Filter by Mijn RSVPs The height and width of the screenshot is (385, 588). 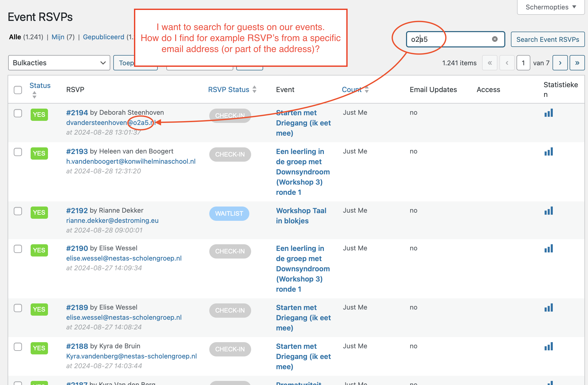click(x=58, y=37)
